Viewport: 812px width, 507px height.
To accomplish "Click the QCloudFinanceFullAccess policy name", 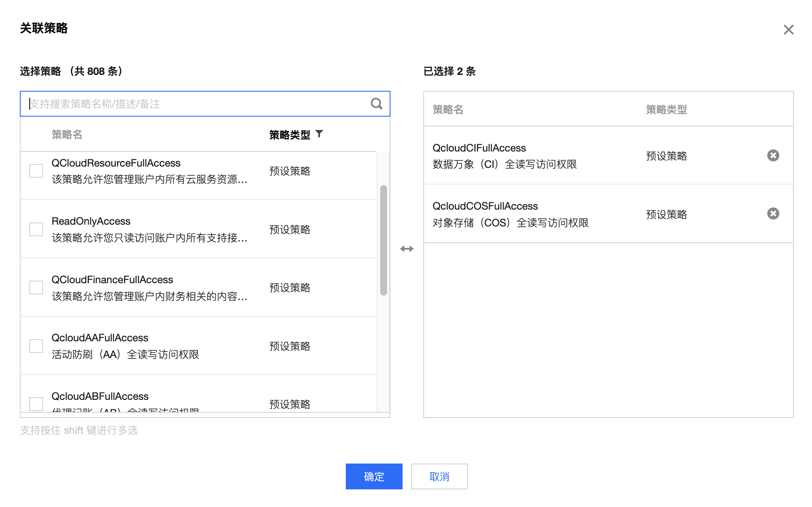I will (x=112, y=280).
